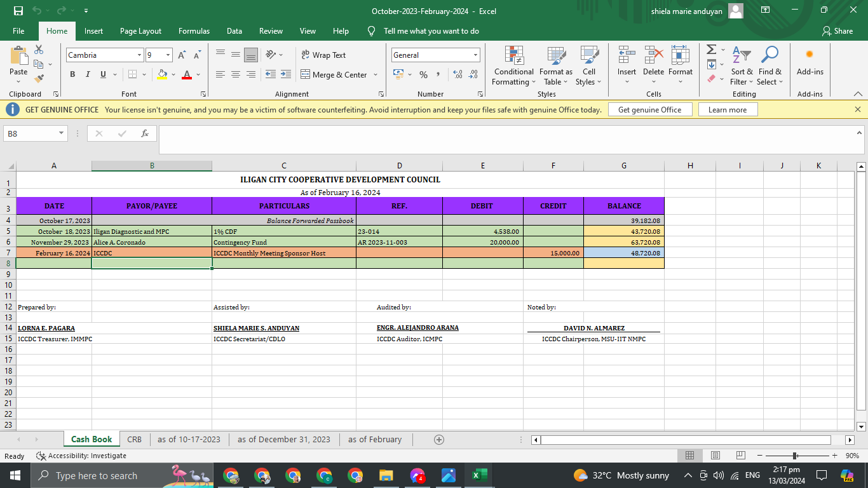Toggle Align Right

251,74
